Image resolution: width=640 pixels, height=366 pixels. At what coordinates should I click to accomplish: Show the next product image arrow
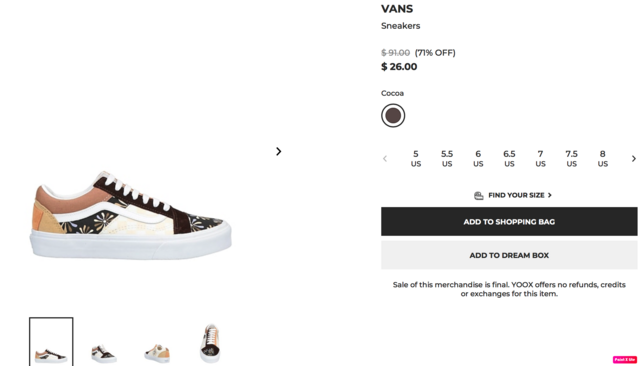coord(278,151)
